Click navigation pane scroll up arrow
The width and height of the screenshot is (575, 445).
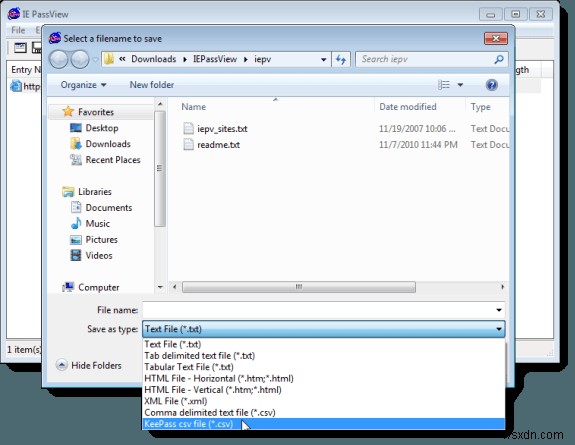point(160,105)
